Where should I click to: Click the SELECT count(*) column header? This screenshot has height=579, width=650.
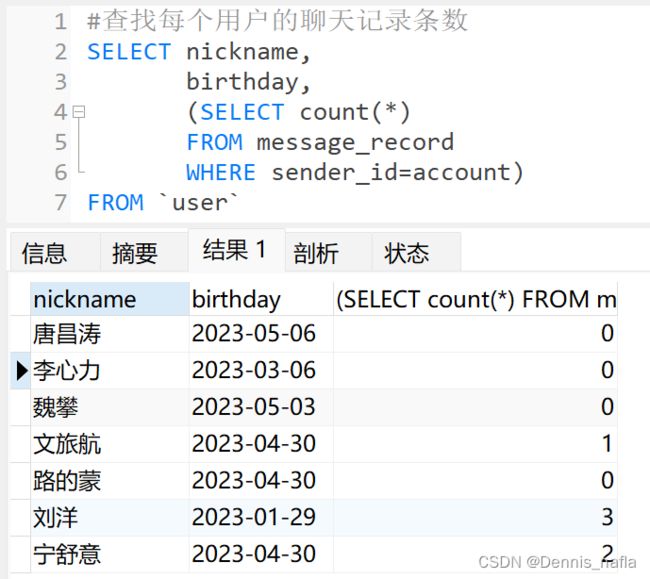tap(475, 299)
